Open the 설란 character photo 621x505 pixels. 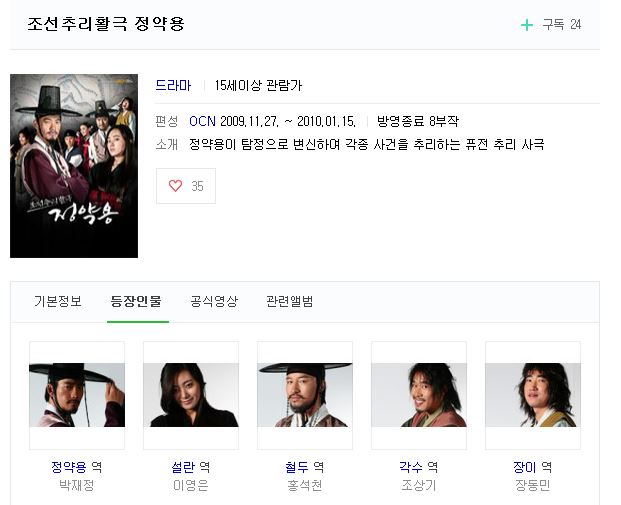(191, 395)
